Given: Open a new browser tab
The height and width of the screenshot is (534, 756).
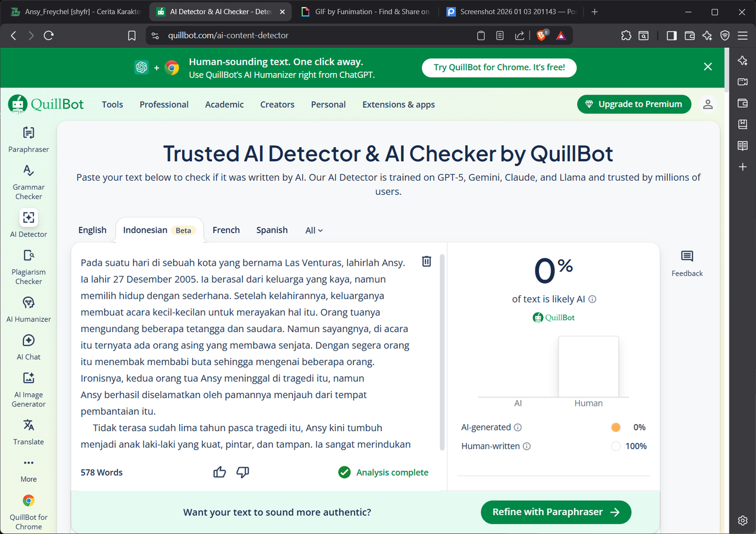Looking at the screenshot, I should 595,12.
